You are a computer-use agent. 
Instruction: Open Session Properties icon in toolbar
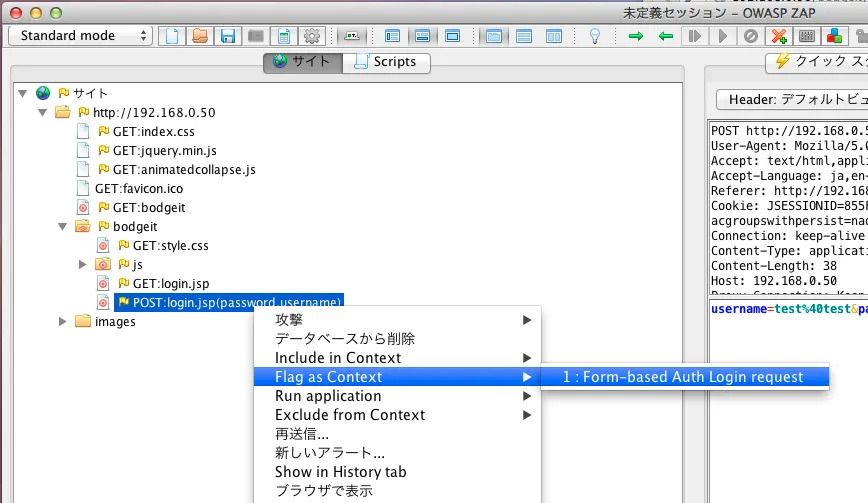coord(284,36)
